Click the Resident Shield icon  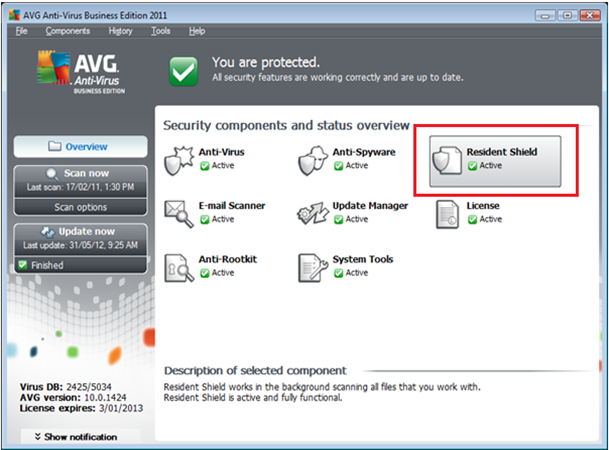click(447, 161)
